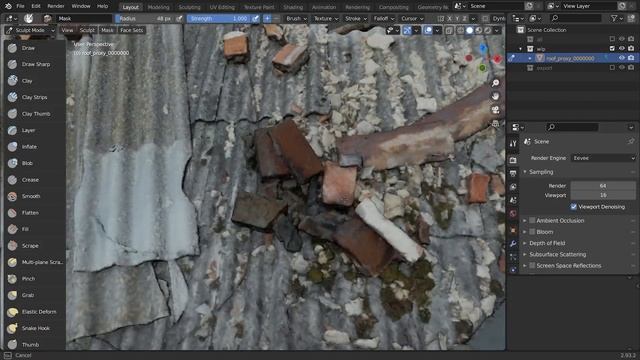Select the Pinch brush
The height and width of the screenshot is (360, 640).
pos(34,279)
